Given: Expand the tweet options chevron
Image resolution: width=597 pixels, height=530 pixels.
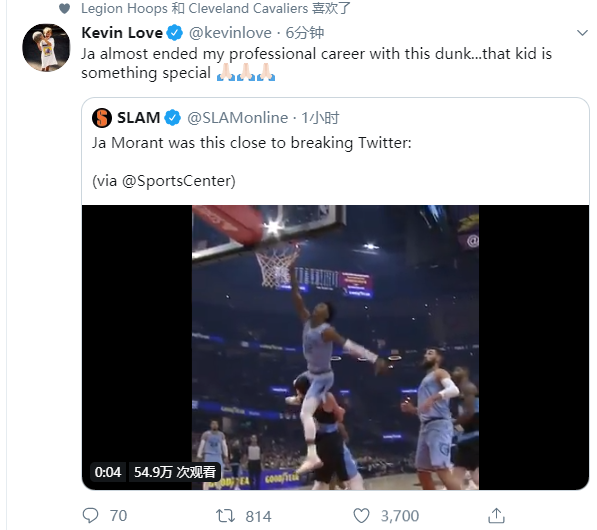Looking at the screenshot, I should pyautogui.click(x=582, y=33).
